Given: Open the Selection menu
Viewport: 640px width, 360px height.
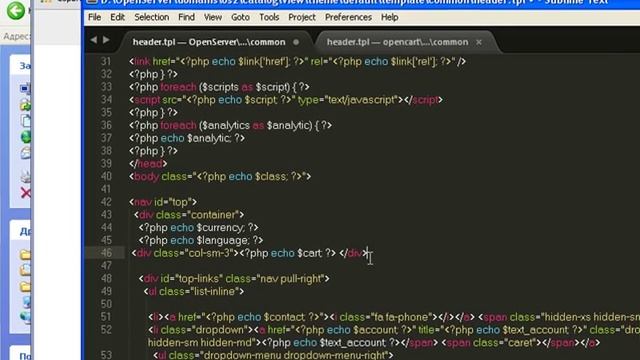Looking at the screenshot, I should coord(151,17).
